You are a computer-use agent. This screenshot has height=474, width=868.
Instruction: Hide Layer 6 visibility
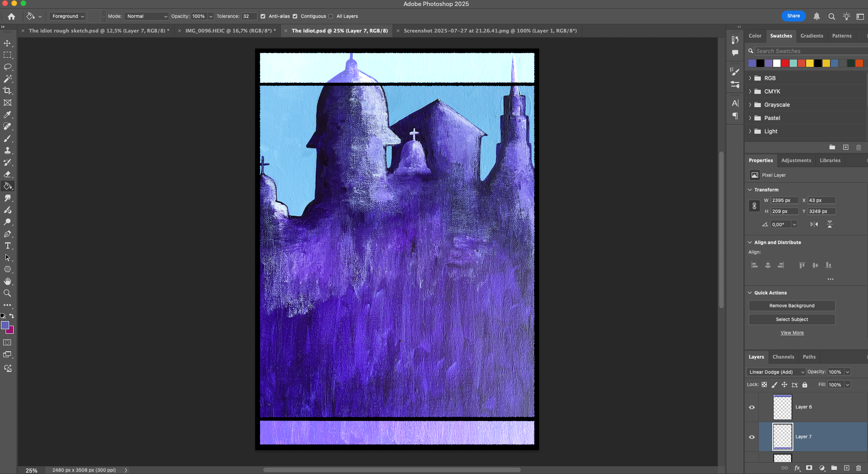click(753, 407)
